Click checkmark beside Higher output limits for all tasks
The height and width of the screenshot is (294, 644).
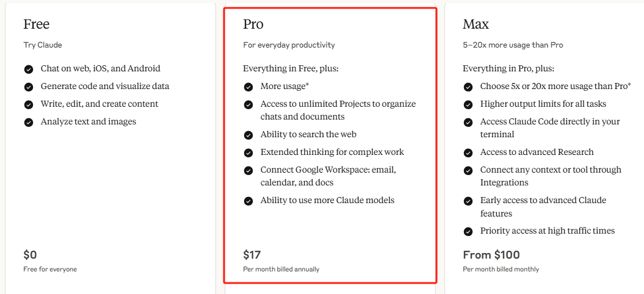[x=468, y=105]
